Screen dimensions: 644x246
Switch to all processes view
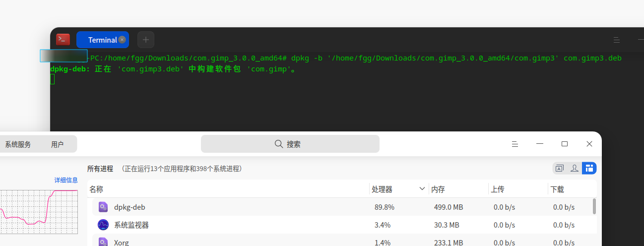(x=589, y=168)
